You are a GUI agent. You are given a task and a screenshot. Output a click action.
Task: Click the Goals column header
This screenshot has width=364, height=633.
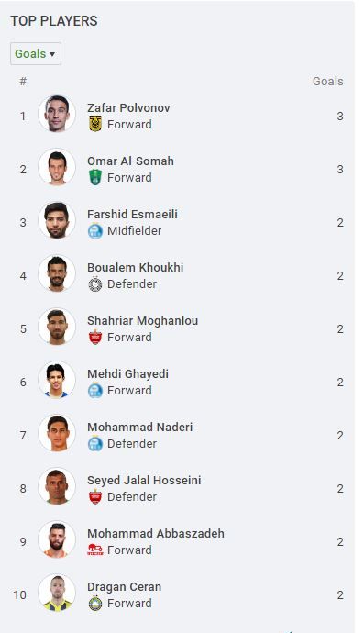tap(327, 81)
